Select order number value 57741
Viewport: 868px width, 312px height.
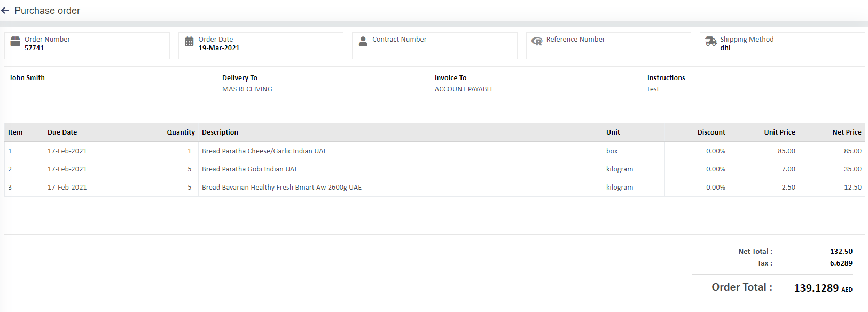[34, 48]
